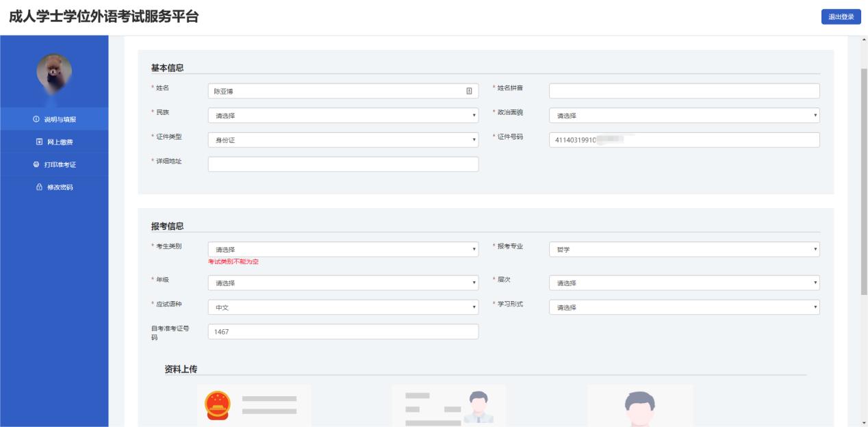Screen dimensions: 868x427
Task: Open 修改密码 in the sidebar
Action: [x=54, y=187]
